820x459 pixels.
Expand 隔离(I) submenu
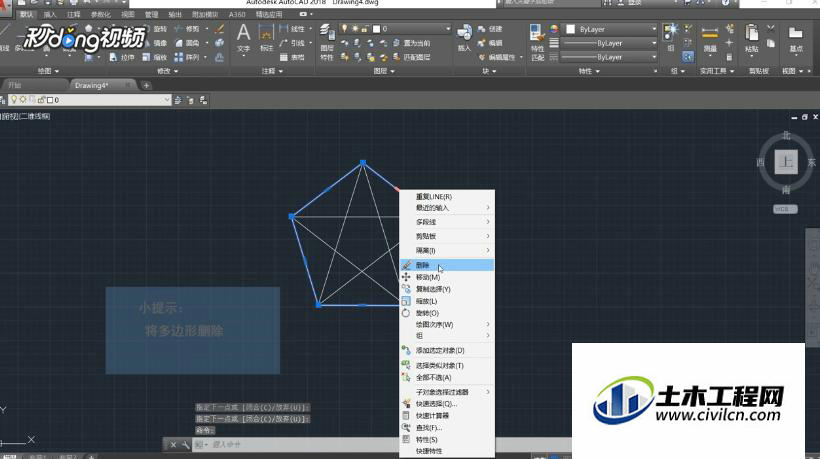pyautogui.click(x=447, y=250)
